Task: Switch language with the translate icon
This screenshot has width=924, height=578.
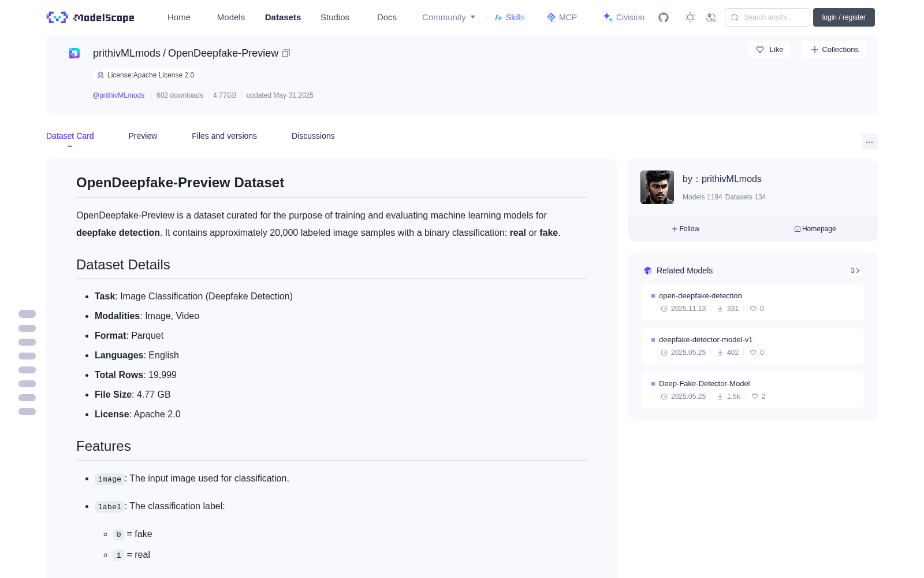Action: point(711,17)
